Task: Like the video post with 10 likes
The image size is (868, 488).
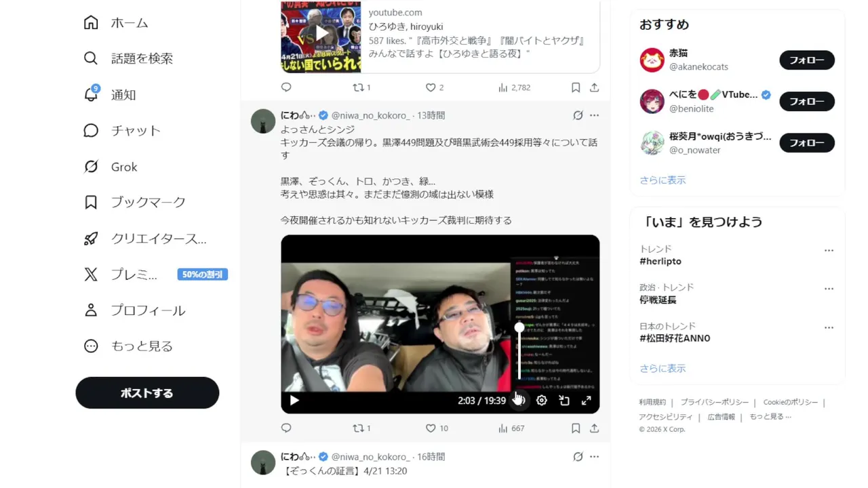Action: pos(437,428)
